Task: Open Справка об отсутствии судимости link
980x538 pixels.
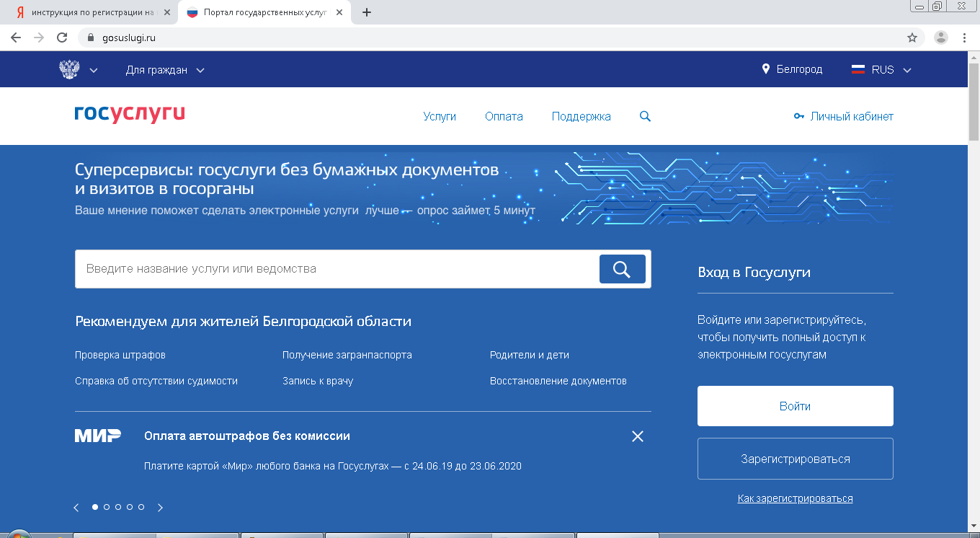Action: coord(156,381)
